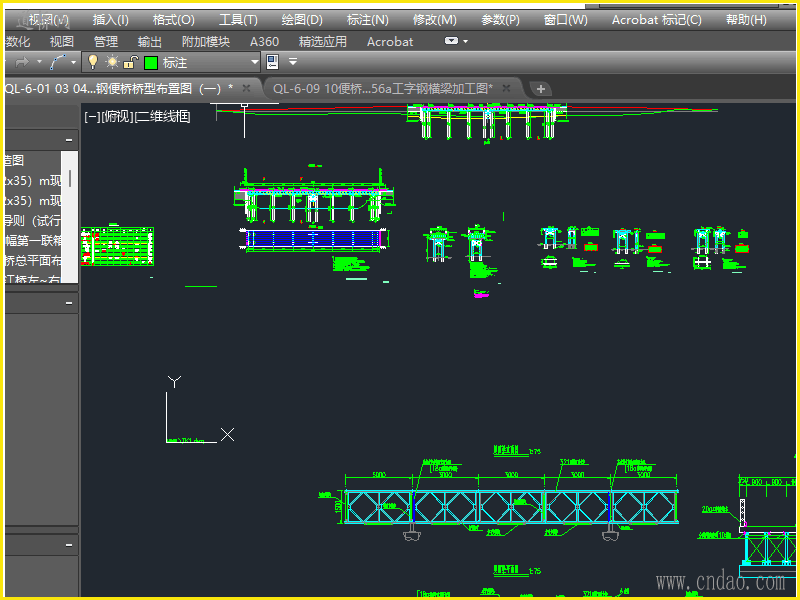
Task: Switch to the 管理 ribbon tab
Action: pos(106,41)
